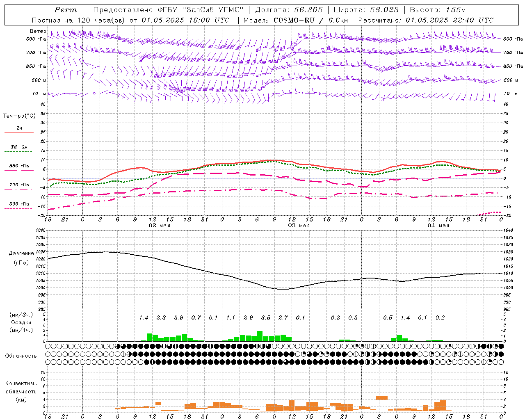Click the elevation text "Высота: 155м"

pyautogui.click(x=438, y=10)
